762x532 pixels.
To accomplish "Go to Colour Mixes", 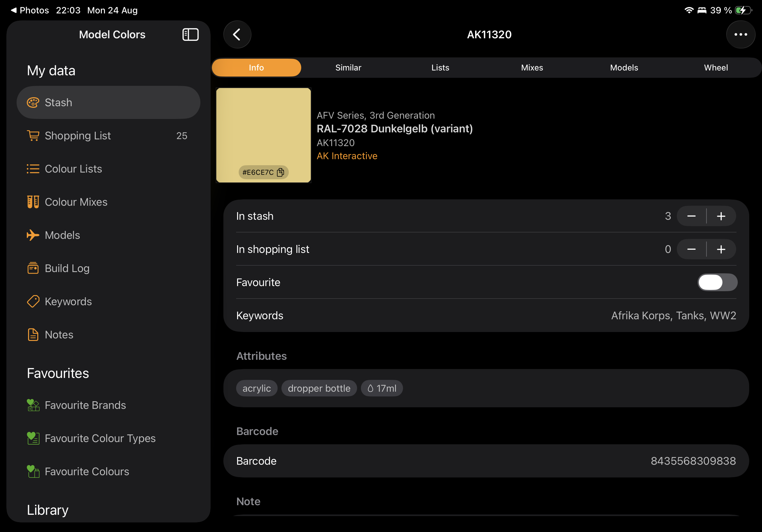I will pyautogui.click(x=108, y=202).
